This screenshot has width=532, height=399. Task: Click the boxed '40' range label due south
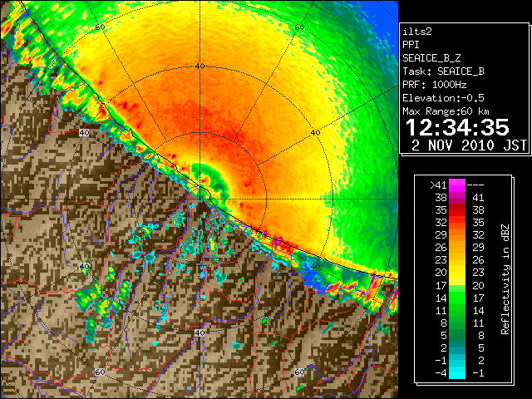pyautogui.click(x=199, y=332)
